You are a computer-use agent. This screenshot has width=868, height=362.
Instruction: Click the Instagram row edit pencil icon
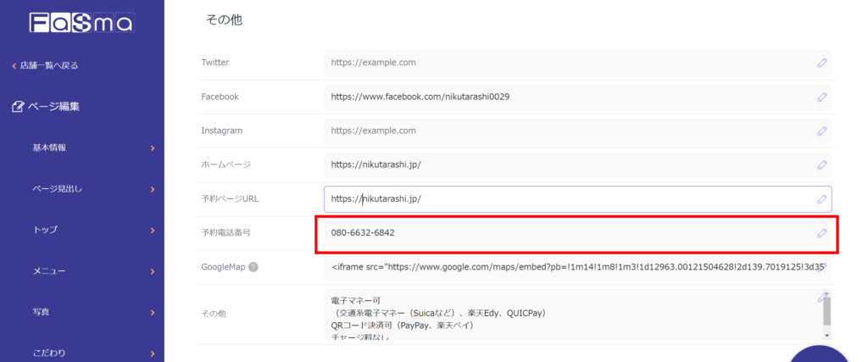[821, 131]
